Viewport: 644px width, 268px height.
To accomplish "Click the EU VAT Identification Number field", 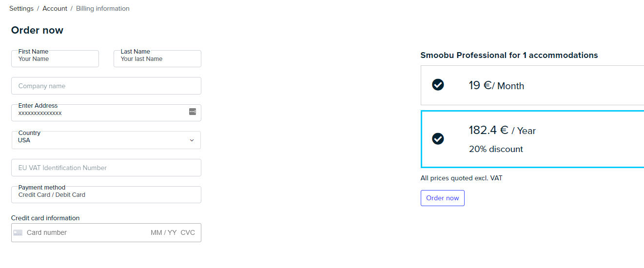I will pyautogui.click(x=106, y=168).
